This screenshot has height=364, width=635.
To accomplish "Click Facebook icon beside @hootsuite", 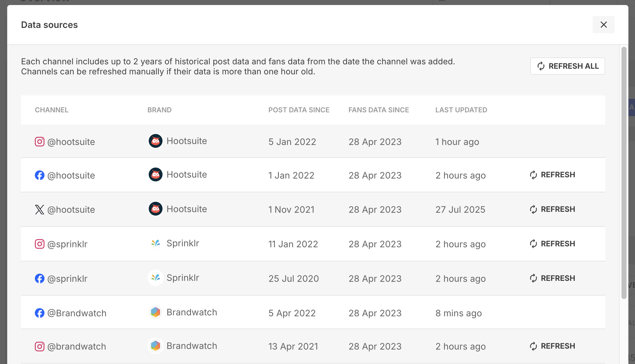I will click(x=40, y=175).
